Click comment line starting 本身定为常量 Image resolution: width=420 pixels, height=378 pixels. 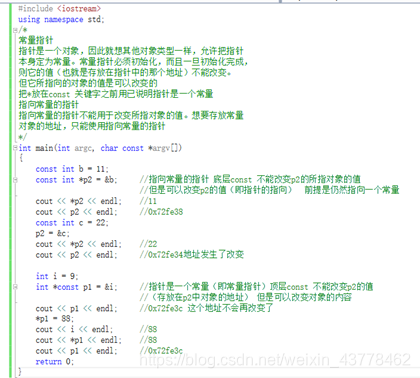click(133, 62)
